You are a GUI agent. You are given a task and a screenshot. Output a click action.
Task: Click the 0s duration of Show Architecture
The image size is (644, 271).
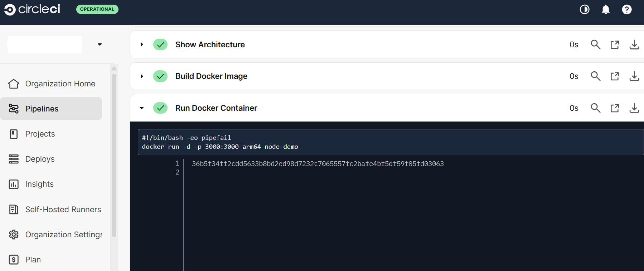574,44
